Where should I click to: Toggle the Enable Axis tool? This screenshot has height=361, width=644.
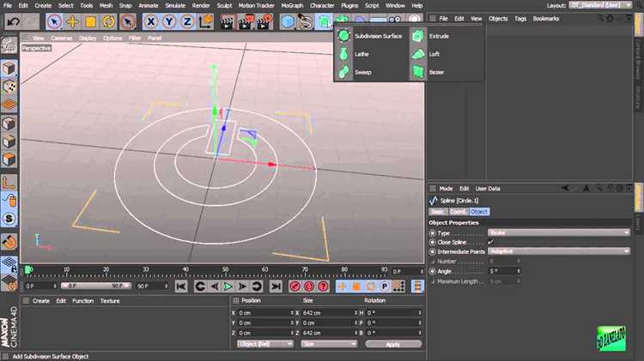click(x=9, y=182)
